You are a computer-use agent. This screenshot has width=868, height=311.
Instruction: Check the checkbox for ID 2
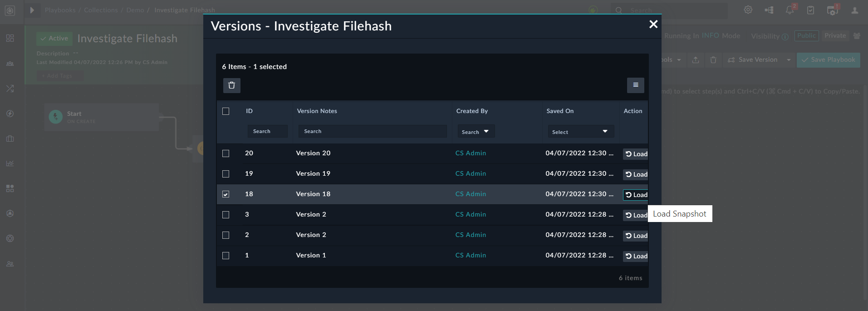pos(226,235)
